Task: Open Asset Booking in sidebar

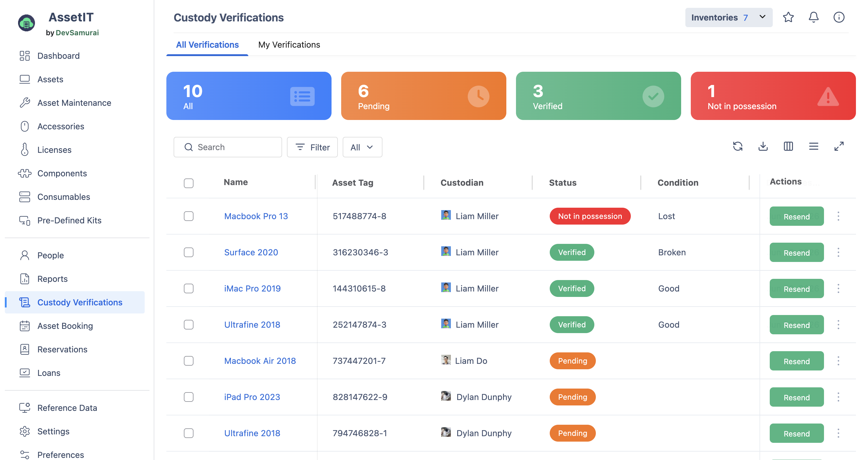Action: click(x=65, y=326)
